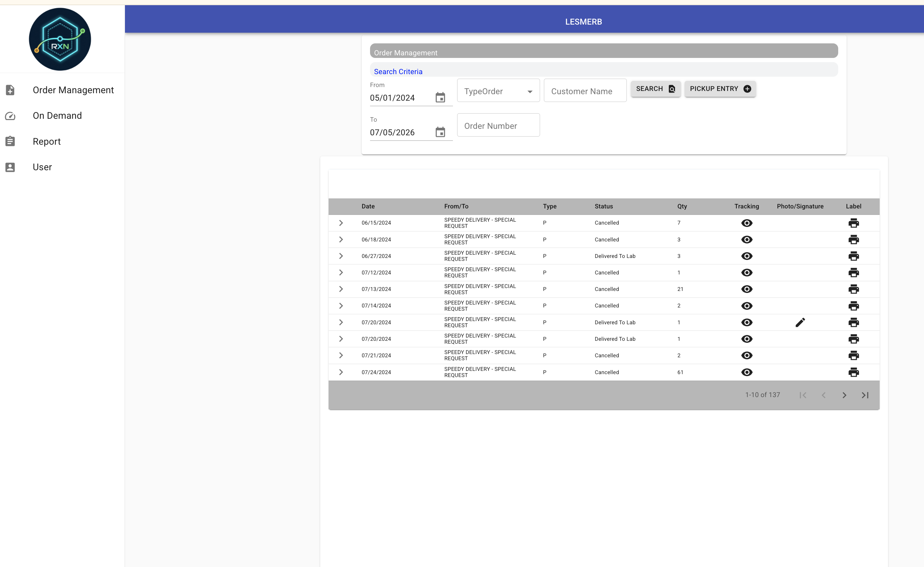Open the To date calendar picker
924x567 pixels.
tap(440, 132)
